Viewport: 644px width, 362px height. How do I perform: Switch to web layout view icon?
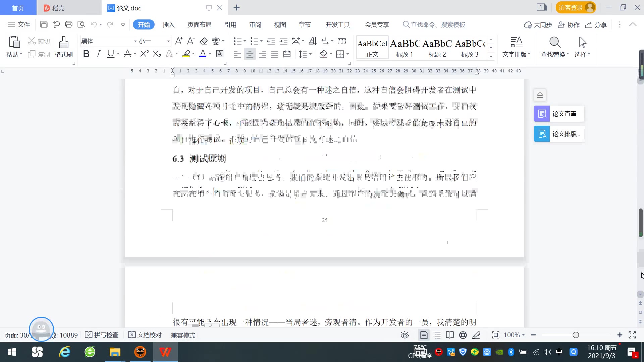463,335
